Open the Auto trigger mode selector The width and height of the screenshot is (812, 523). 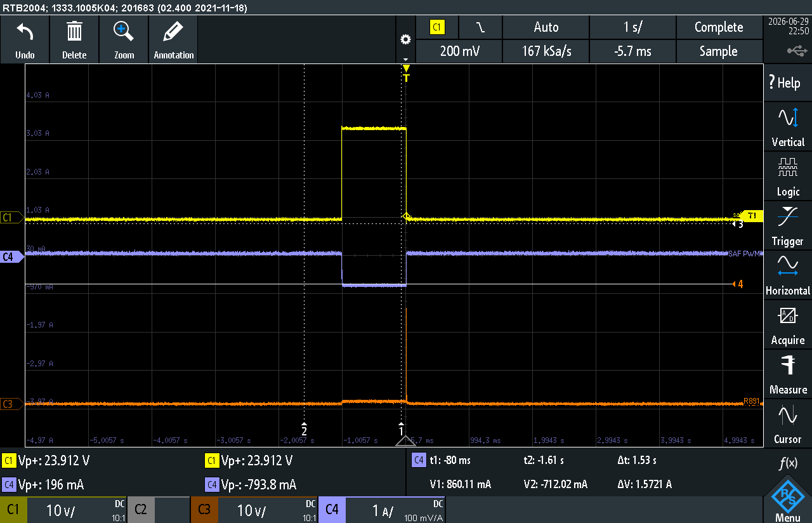(546, 27)
